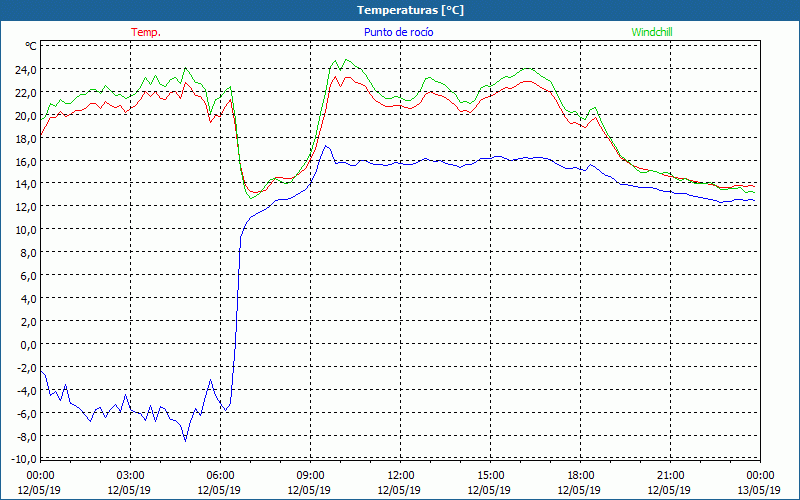800x500 pixels.
Task: Click the -6,0 y-axis value
Action: [27, 414]
